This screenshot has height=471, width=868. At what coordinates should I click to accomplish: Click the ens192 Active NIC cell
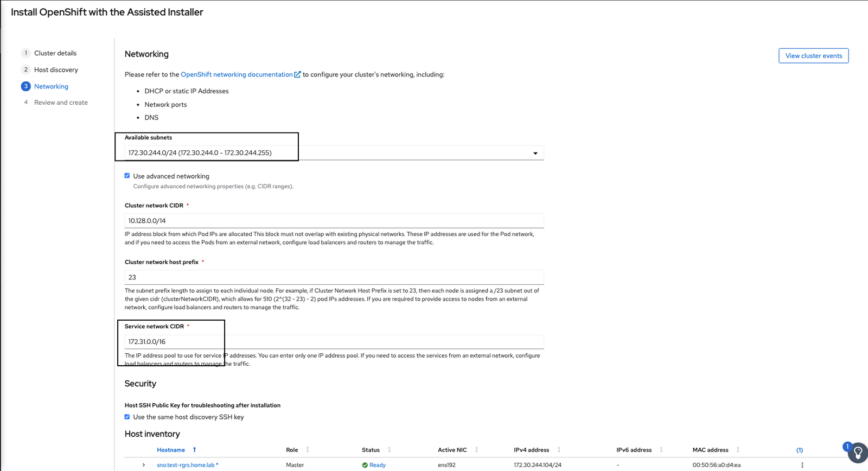pos(446,465)
